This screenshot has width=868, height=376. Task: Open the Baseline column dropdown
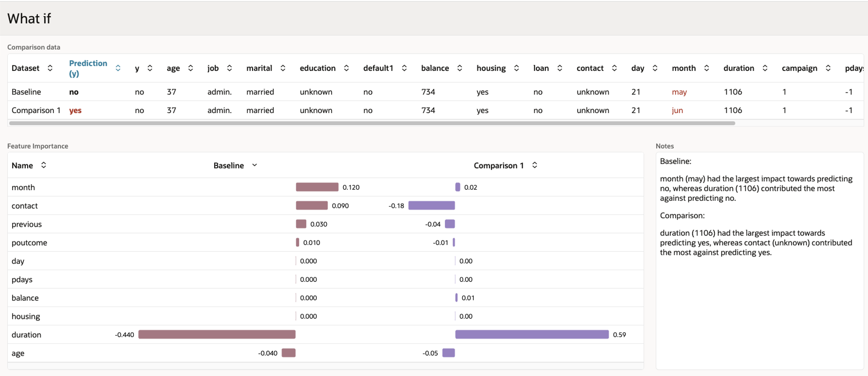pos(254,165)
